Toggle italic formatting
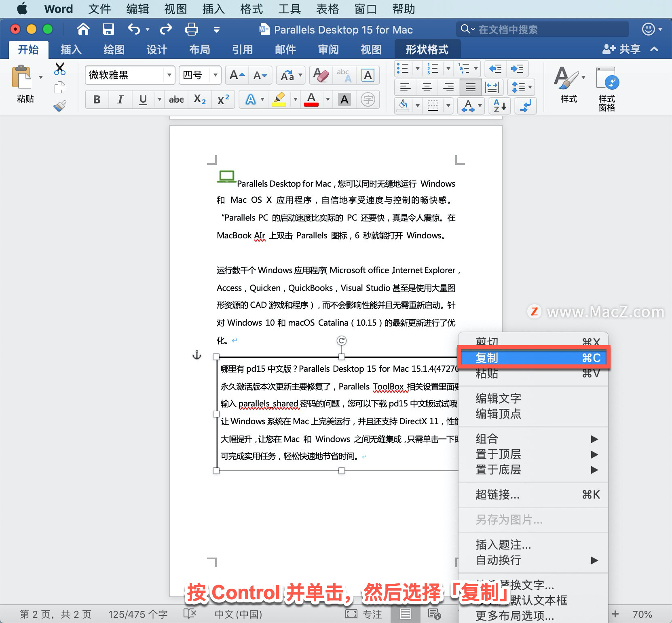This screenshot has width=672, height=623. pos(120,99)
